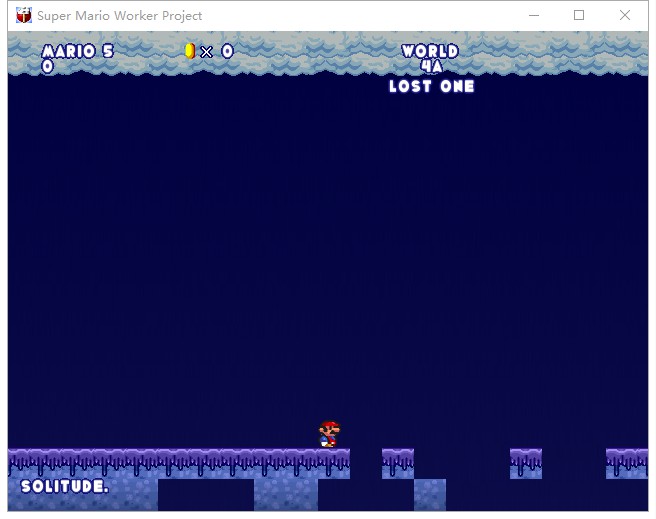
Task: Close the Super Mario Worker Project window
Action: (x=625, y=15)
